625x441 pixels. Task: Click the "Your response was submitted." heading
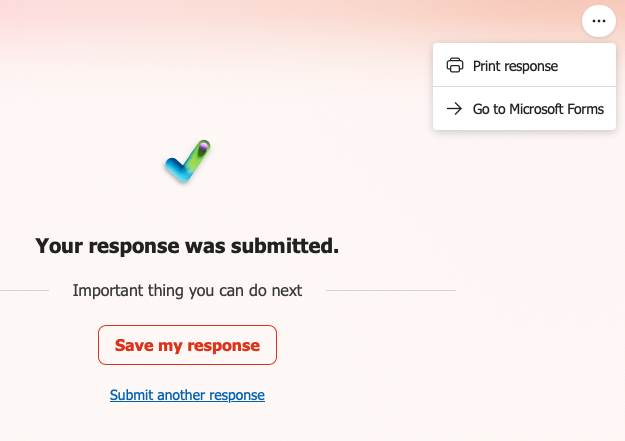click(187, 245)
